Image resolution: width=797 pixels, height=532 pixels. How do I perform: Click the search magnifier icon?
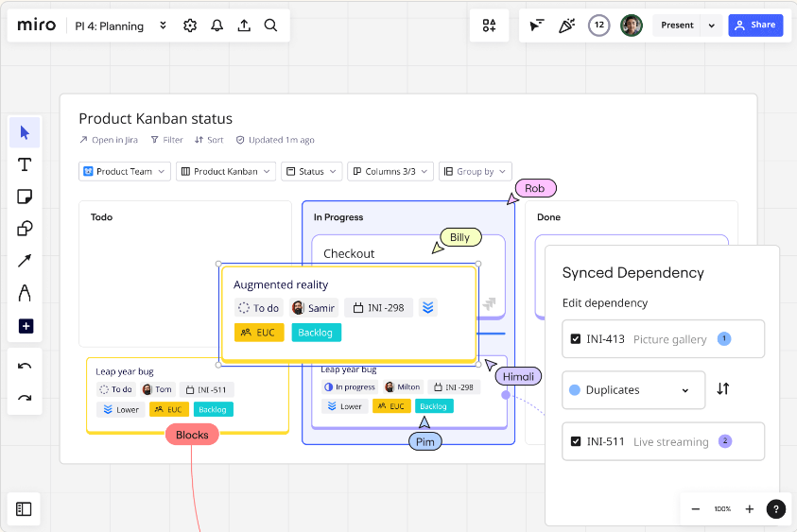coord(270,26)
